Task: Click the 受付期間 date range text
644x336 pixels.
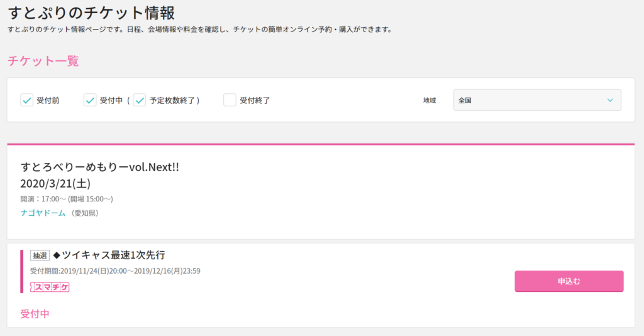Action: [115, 271]
